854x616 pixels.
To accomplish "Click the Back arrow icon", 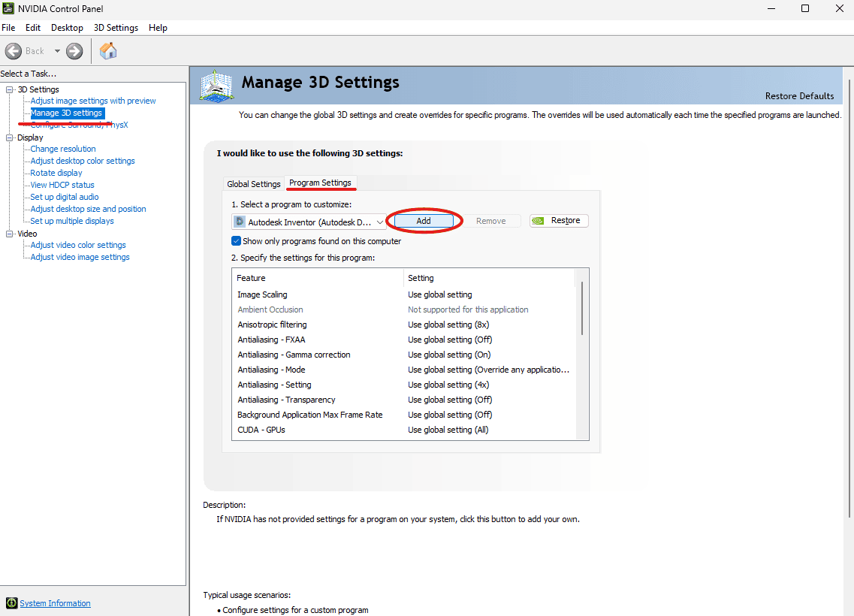I will click(14, 51).
